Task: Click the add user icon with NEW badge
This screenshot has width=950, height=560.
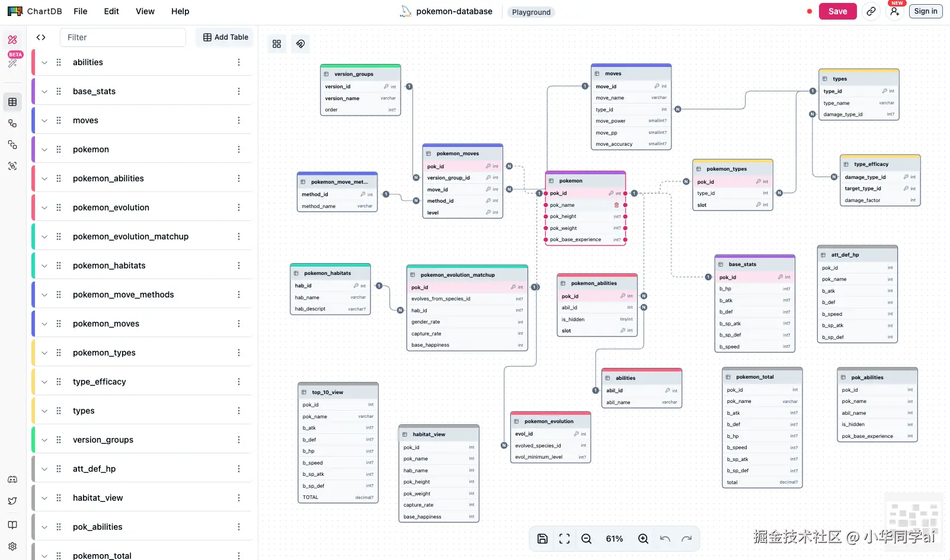Action: point(894,11)
